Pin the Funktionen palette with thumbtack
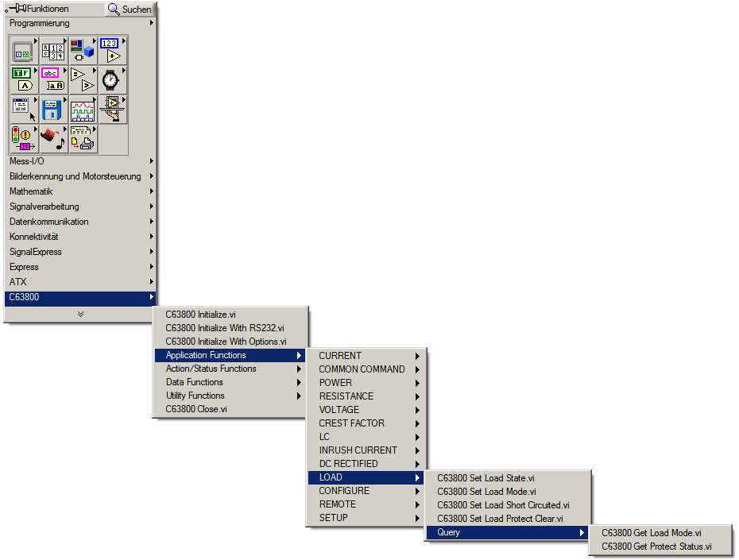This screenshot has height=560, width=739. [16, 9]
